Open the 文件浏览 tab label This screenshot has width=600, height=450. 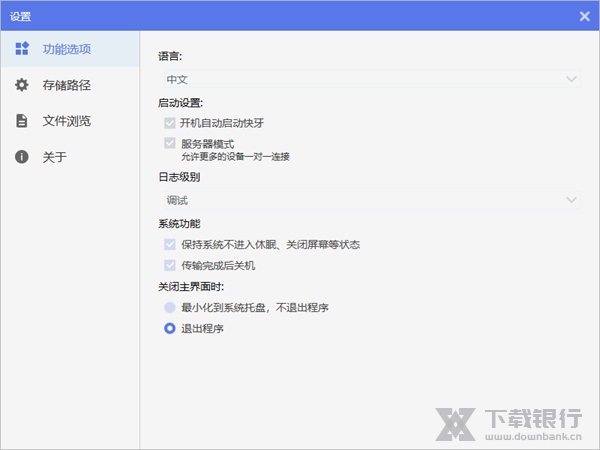pos(67,121)
